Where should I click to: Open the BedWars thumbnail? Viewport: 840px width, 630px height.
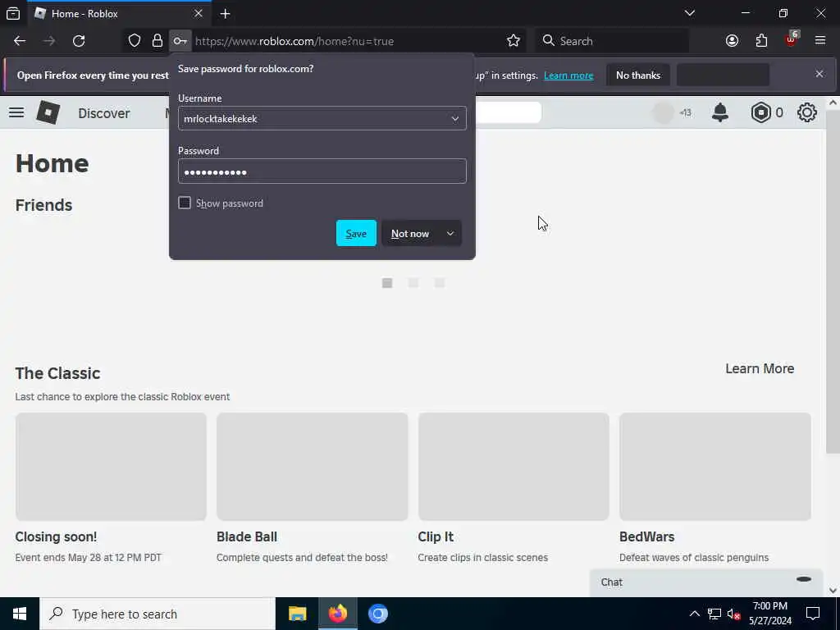tap(714, 467)
